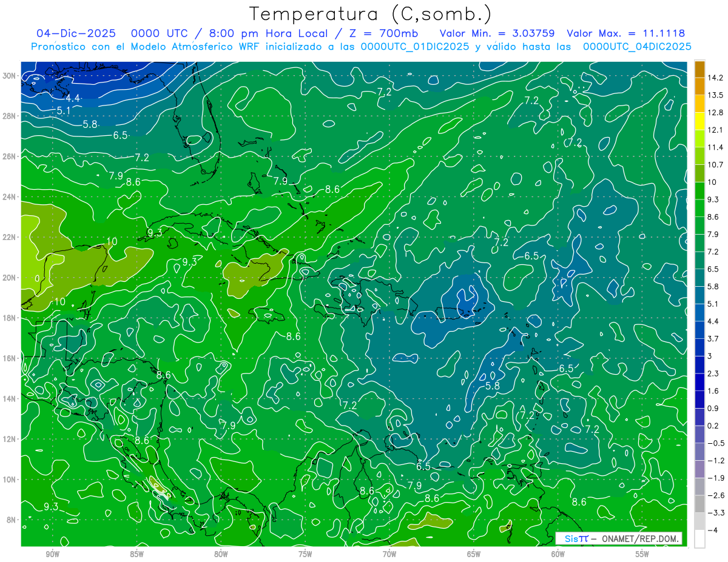Click the 55W longitude label
This screenshot has height=562, width=728.
pyautogui.click(x=642, y=554)
